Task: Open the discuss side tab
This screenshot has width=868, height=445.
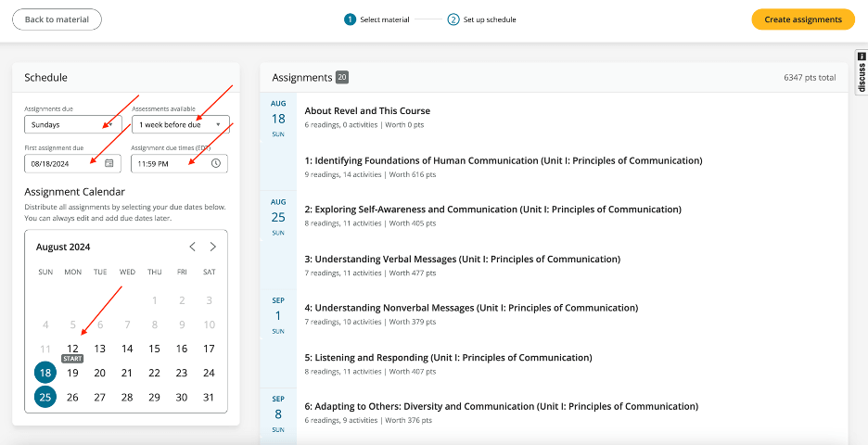Action: 861,72
